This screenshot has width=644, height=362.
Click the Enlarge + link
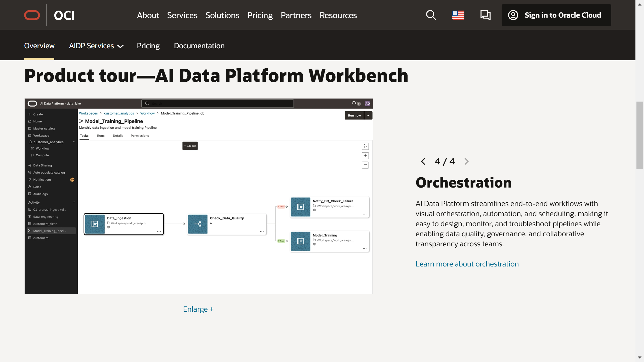click(198, 309)
